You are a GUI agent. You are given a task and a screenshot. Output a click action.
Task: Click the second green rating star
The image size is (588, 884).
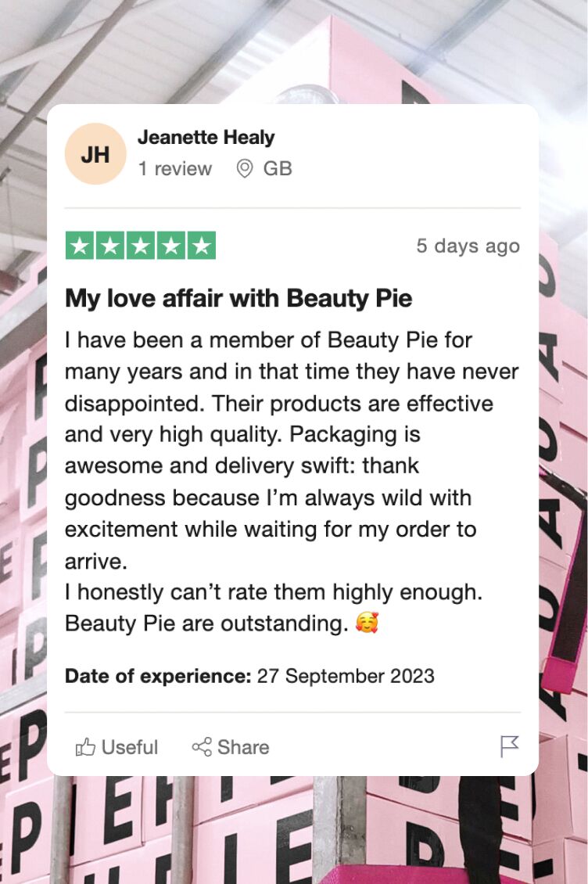click(110, 246)
